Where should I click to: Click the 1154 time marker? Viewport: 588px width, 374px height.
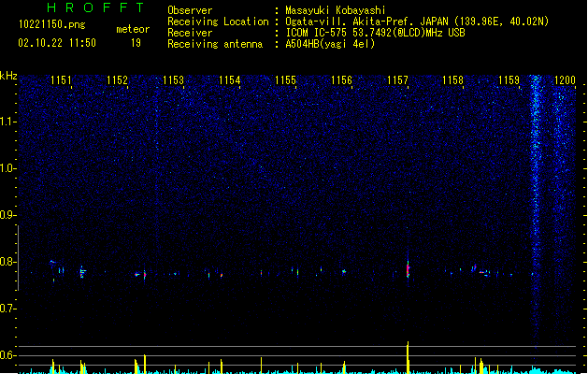click(229, 80)
